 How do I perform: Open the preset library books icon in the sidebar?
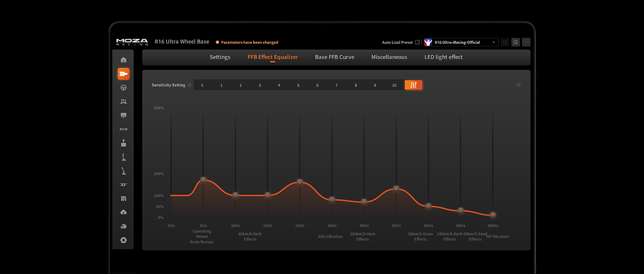123,198
